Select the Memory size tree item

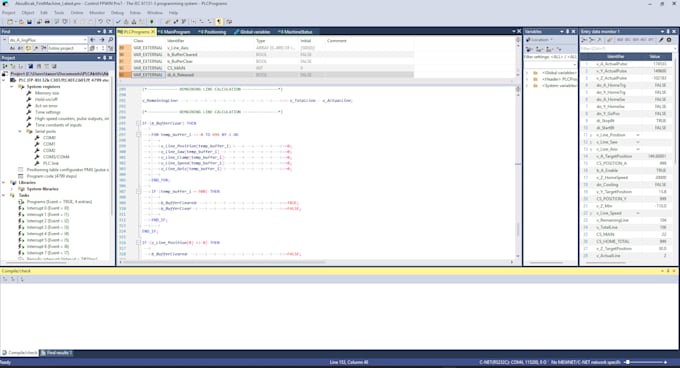click(46, 93)
